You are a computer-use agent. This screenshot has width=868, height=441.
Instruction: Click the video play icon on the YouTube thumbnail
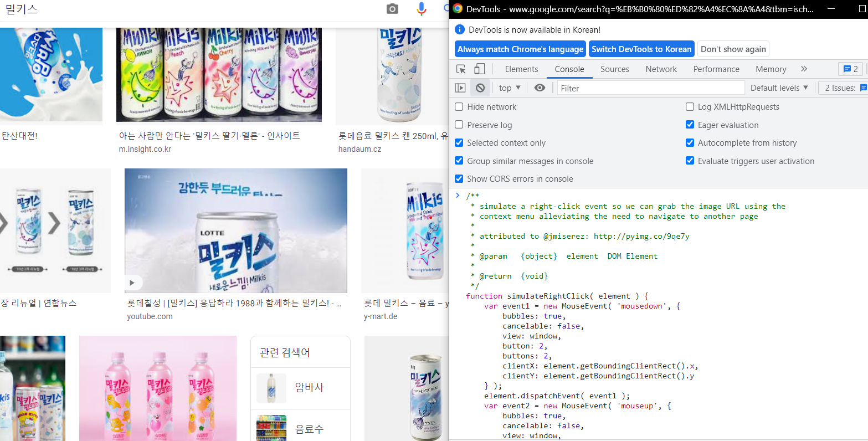(x=132, y=283)
